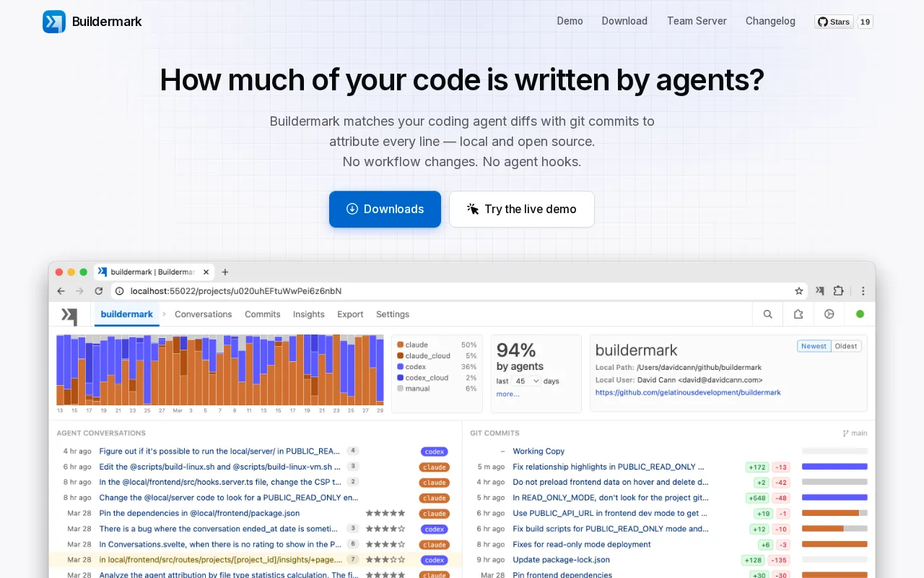The width and height of the screenshot is (924, 578).
Task: Click the breadcrumb chevron after buildermark
Action: [165, 314]
